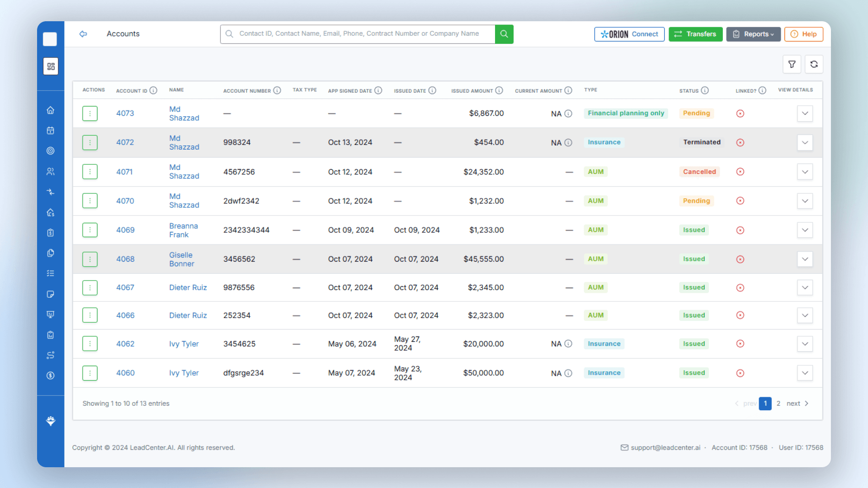Screen dimensions: 868x488
Task: Open Transfers from the top bar
Action: coord(696,34)
